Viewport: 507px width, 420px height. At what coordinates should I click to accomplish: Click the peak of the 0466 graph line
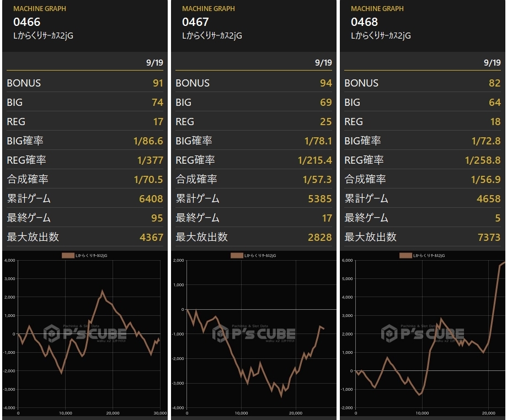pos(102,291)
